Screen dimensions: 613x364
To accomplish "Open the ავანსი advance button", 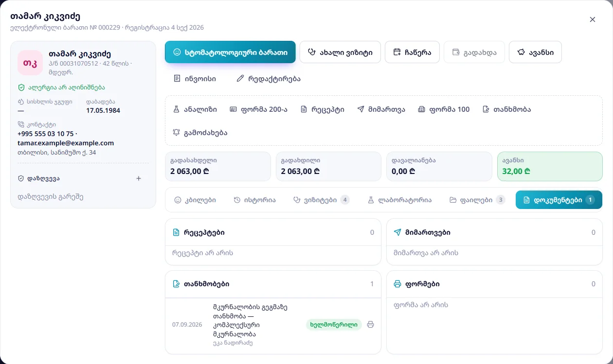I will coord(535,52).
